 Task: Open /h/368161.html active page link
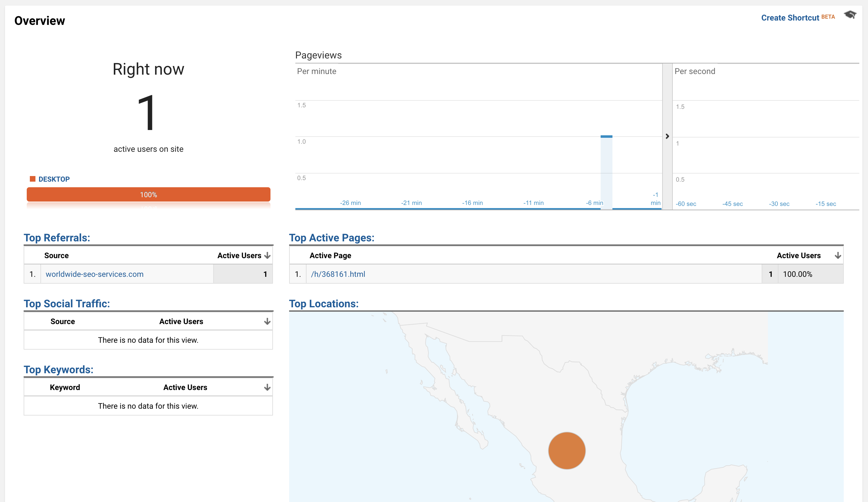(338, 274)
